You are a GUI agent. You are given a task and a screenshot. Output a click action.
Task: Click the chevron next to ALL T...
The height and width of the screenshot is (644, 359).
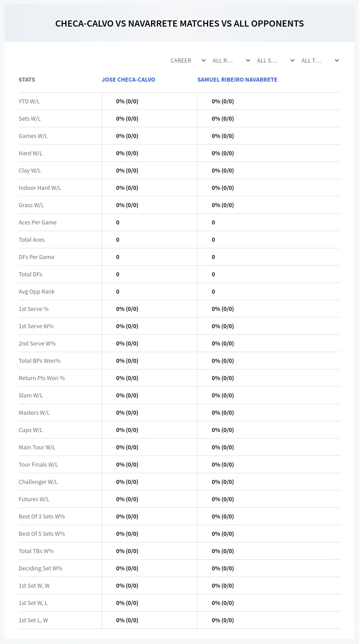click(337, 61)
